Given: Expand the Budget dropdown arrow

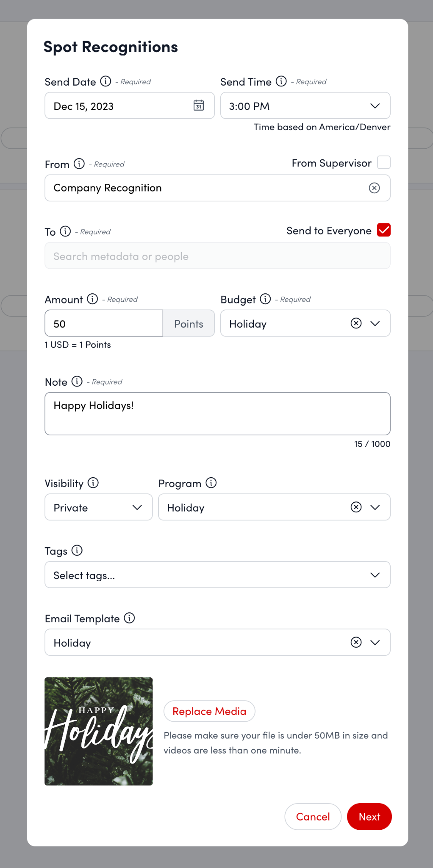Looking at the screenshot, I should point(375,323).
